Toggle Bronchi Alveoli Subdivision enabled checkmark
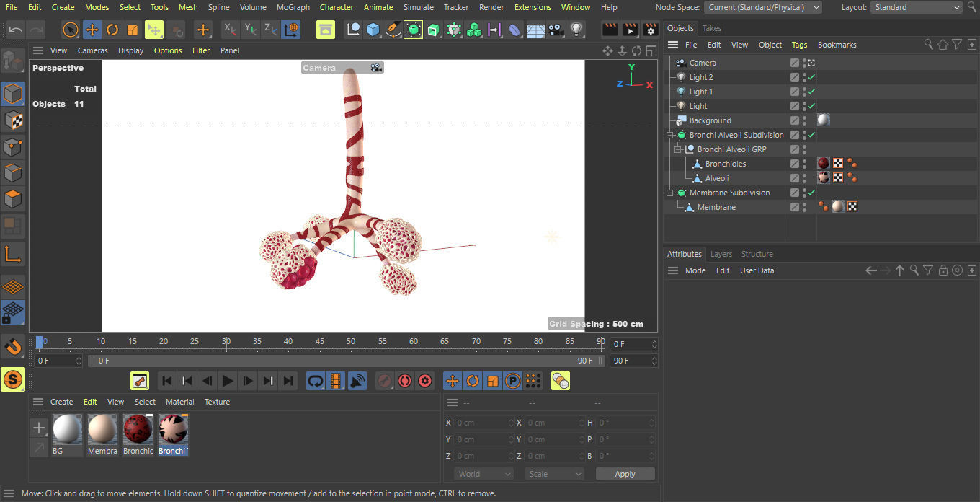980x502 pixels. 812,135
